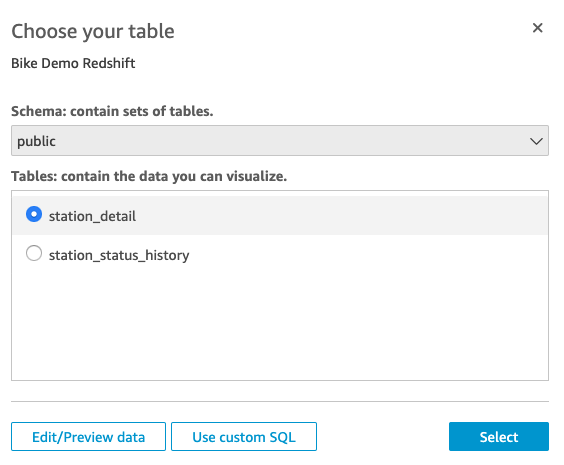564x465 pixels.
Task: Select the station_detail radio button
Action: [34, 214]
